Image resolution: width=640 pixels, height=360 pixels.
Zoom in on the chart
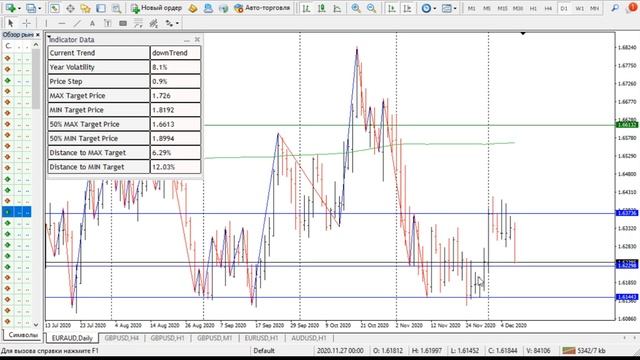[x=356, y=8]
